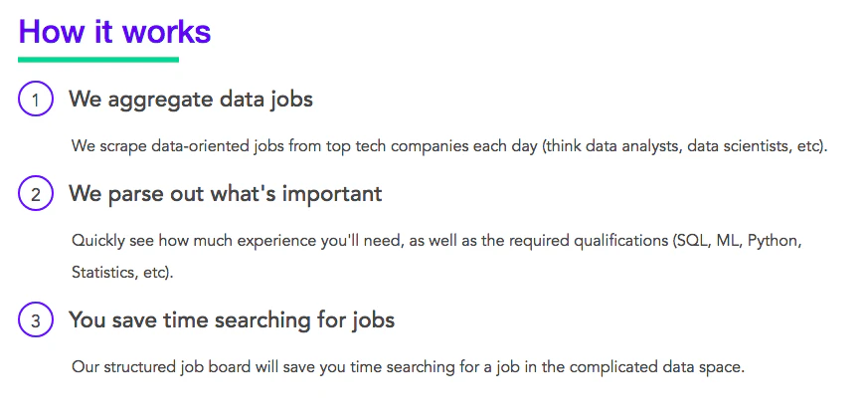This screenshot has height=418, width=868.
Task: Click the "How it works" heading
Action: tap(114, 31)
